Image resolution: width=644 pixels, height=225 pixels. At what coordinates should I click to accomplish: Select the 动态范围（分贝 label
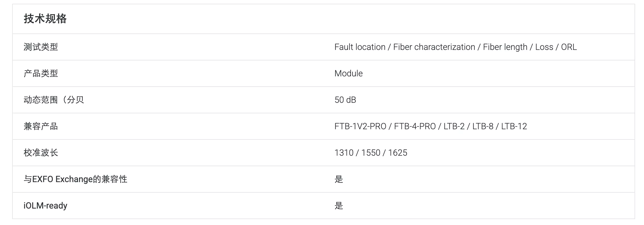click(54, 100)
